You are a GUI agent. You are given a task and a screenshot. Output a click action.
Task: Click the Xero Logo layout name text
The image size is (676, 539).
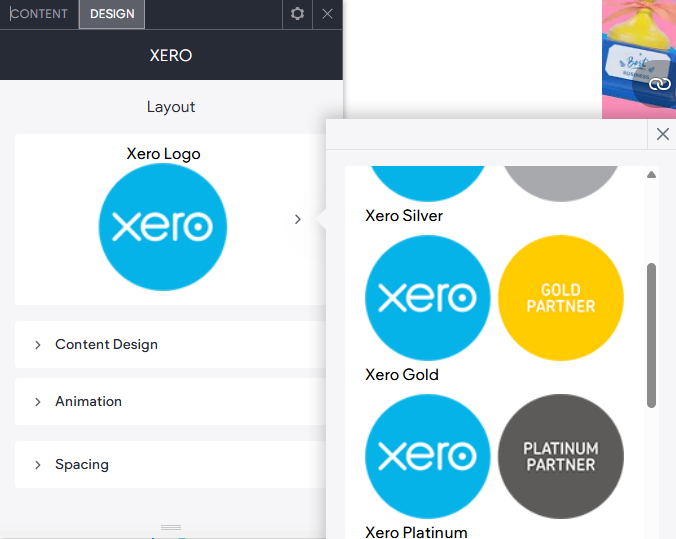tap(163, 154)
